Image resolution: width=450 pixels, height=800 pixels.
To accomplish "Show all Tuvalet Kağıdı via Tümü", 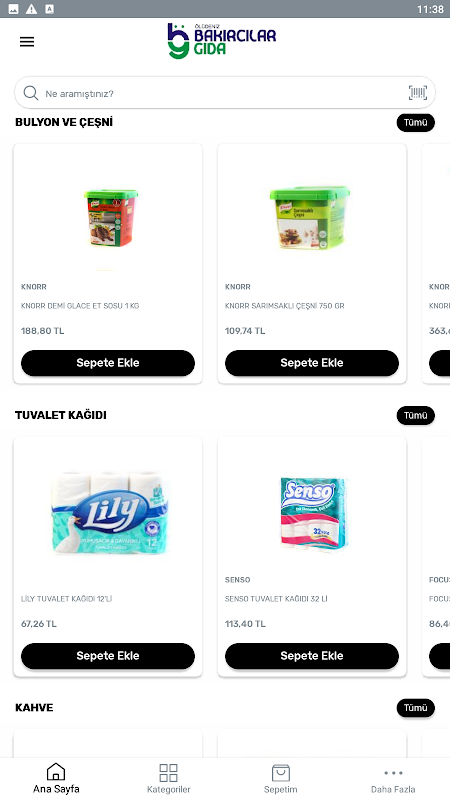I will click(416, 415).
